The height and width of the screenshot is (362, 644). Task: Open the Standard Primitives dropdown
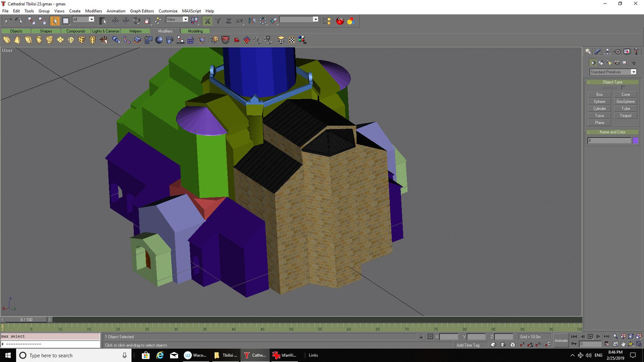click(x=613, y=72)
